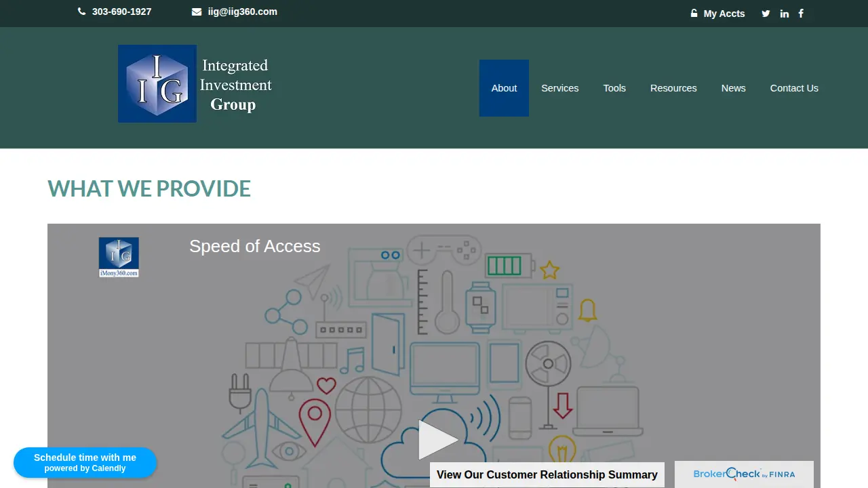
Task: Email iig@iig360.com link
Action: pyautogui.click(x=242, y=12)
